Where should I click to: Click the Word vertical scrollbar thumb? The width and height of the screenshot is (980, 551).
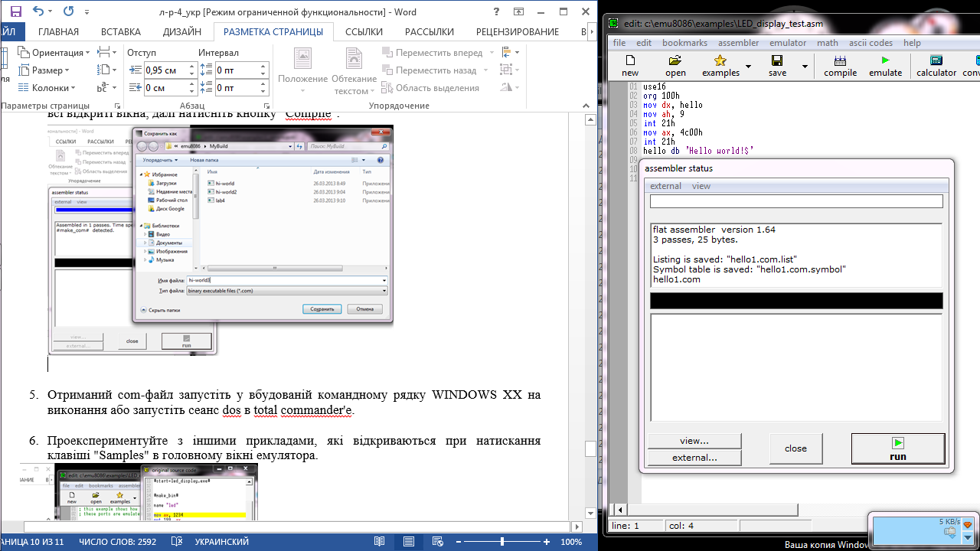click(x=590, y=449)
